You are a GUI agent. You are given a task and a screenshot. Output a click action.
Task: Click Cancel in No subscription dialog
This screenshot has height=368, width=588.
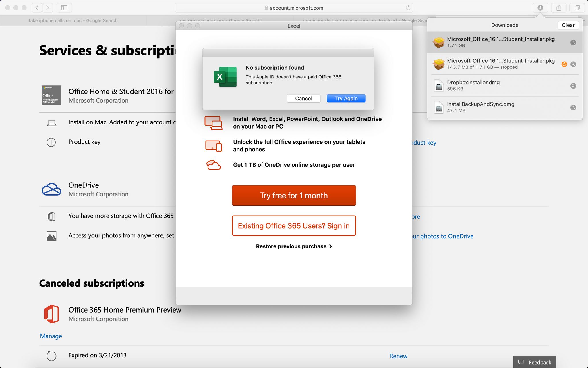[303, 98]
